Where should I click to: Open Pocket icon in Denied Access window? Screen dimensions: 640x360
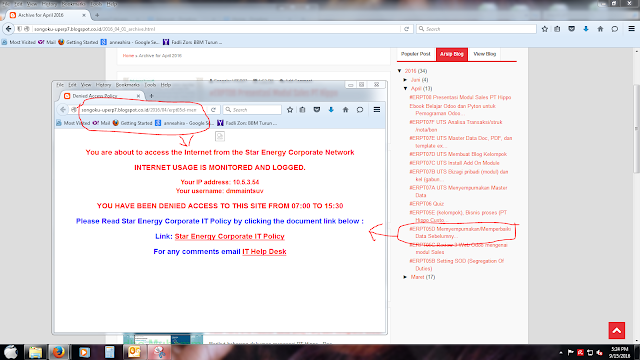pos(317,109)
